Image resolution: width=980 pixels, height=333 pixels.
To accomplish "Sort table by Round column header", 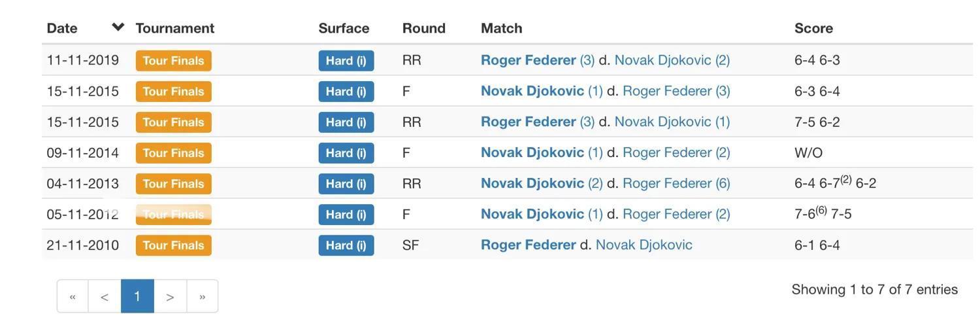I will 424,28.
